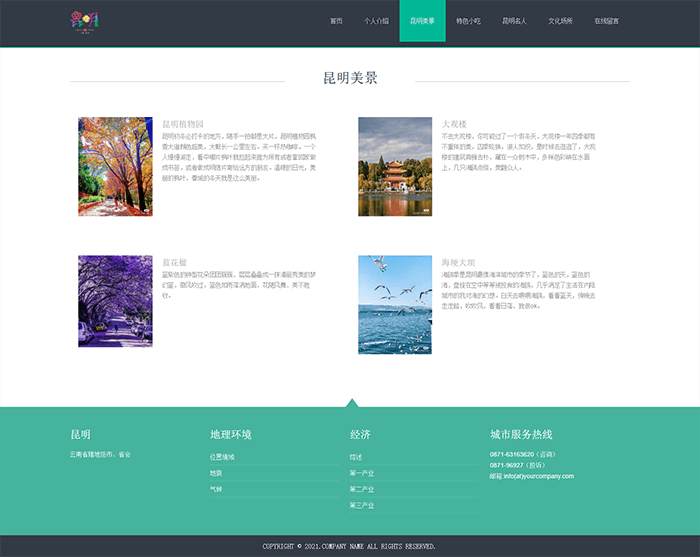Image resolution: width=700 pixels, height=557 pixels.
Task: View the 海埂大坝 seagulls photo
Action: [x=395, y=304]
